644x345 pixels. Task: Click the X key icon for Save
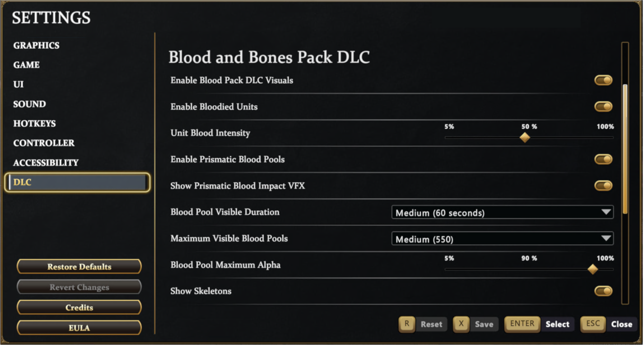pyautogui.click(x=461, y=324)
